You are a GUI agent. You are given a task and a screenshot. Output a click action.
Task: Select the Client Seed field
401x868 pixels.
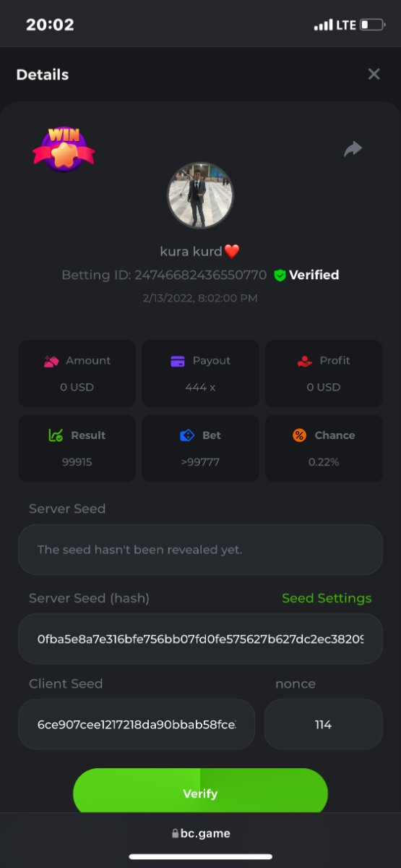[x=137, y=724]
